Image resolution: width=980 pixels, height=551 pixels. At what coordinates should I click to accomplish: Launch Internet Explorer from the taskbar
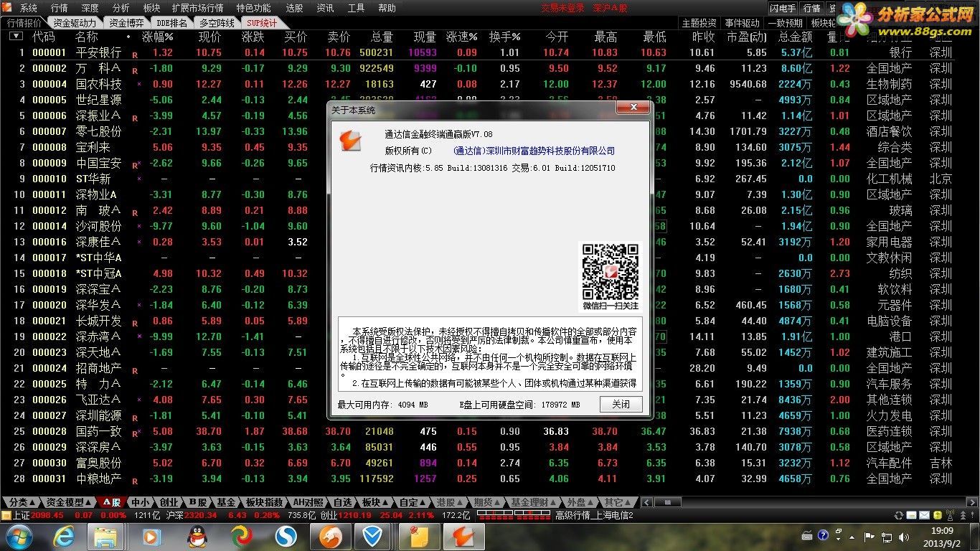click(x=65, y=536)
